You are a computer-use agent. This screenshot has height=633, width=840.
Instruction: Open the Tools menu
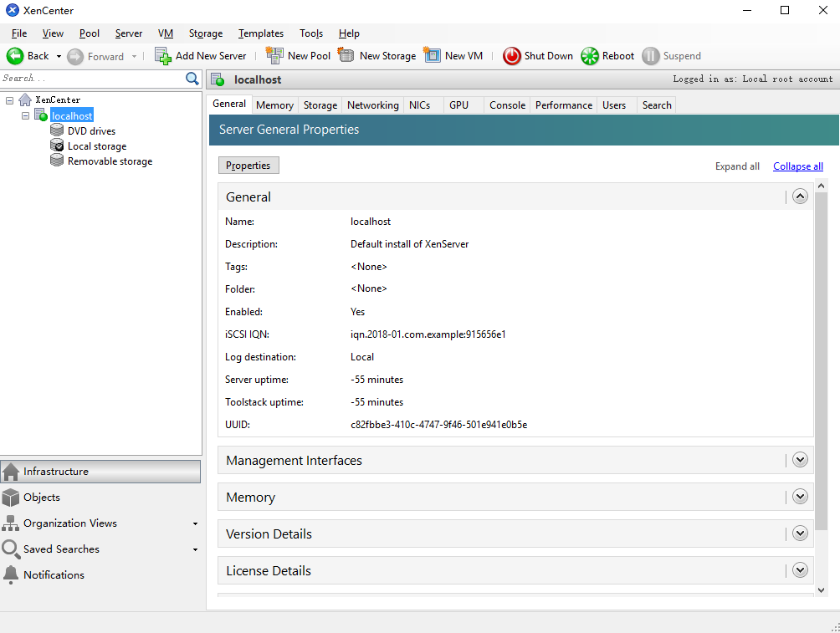(x=311, y=33)
